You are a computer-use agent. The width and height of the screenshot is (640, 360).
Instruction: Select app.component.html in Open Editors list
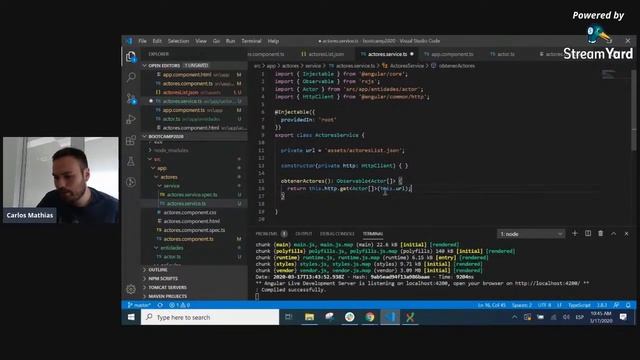187,75
